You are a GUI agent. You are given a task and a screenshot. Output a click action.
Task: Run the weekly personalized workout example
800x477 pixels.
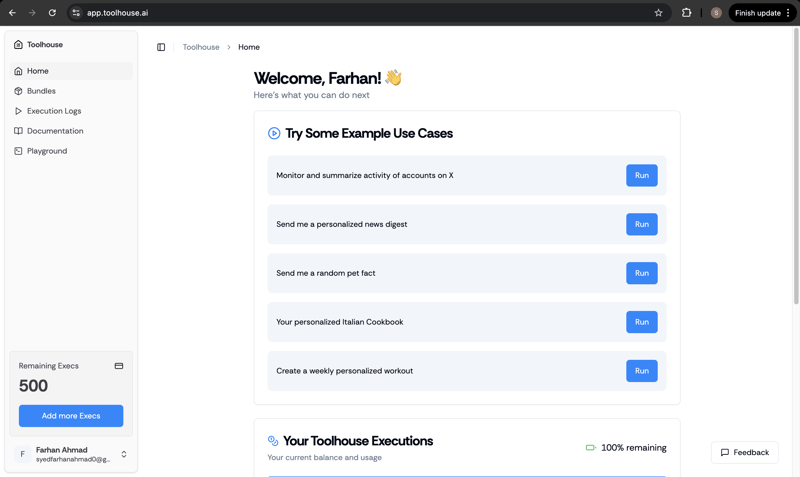coord(641,371)
